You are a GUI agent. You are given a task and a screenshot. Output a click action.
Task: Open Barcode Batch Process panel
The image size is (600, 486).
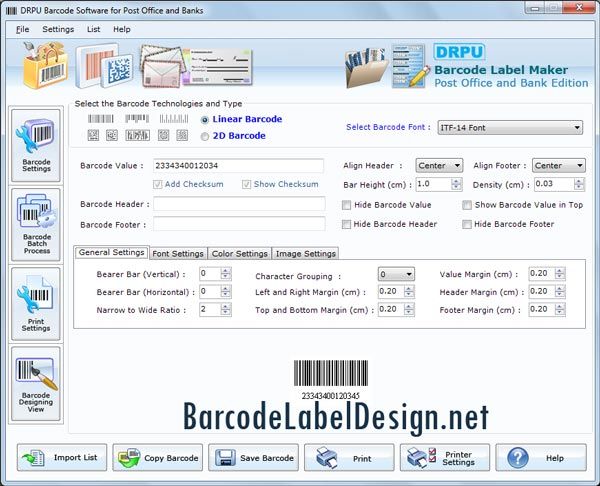click(35, 224)
